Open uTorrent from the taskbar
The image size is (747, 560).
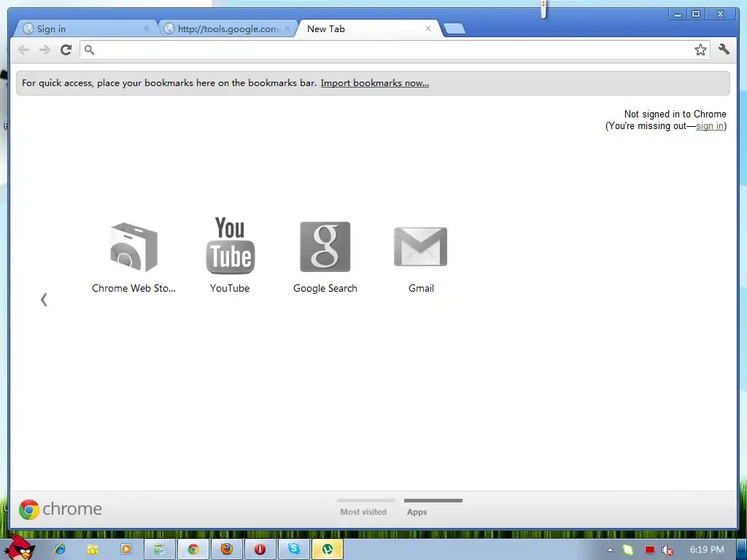click(x=328, y=549)
